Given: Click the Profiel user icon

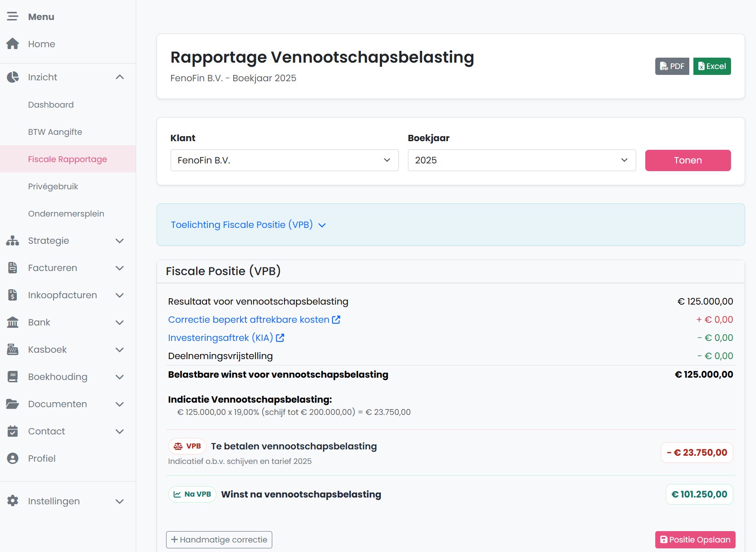Looking at the screenshot, I should coord(13,458).
